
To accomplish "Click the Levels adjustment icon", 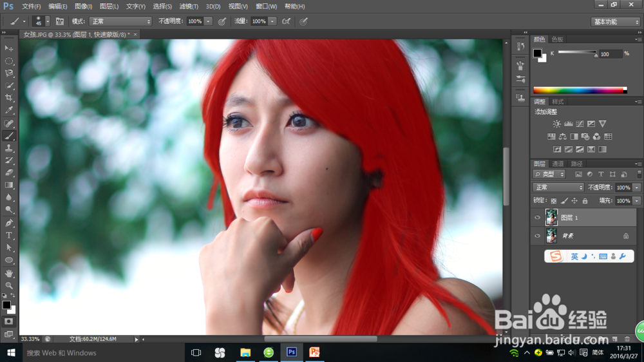I will 569,124.
